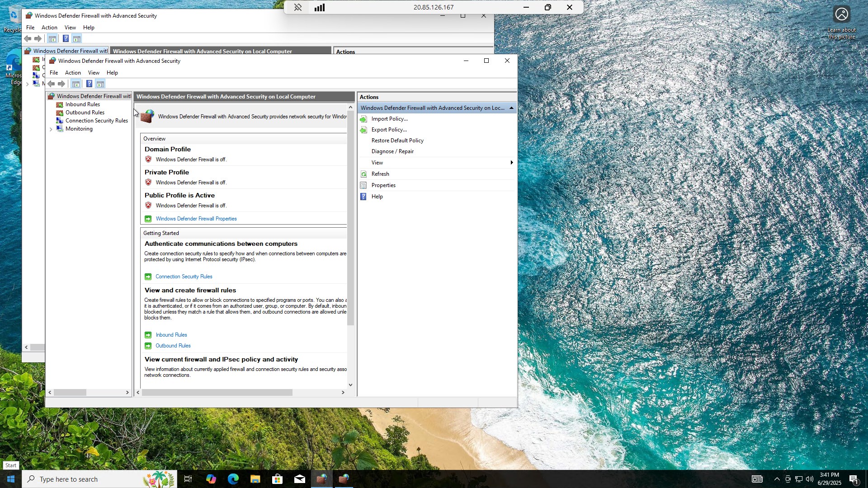
Task: Click vertical scrollbar down arrow in center pane
Action: [x=350, y=385]
